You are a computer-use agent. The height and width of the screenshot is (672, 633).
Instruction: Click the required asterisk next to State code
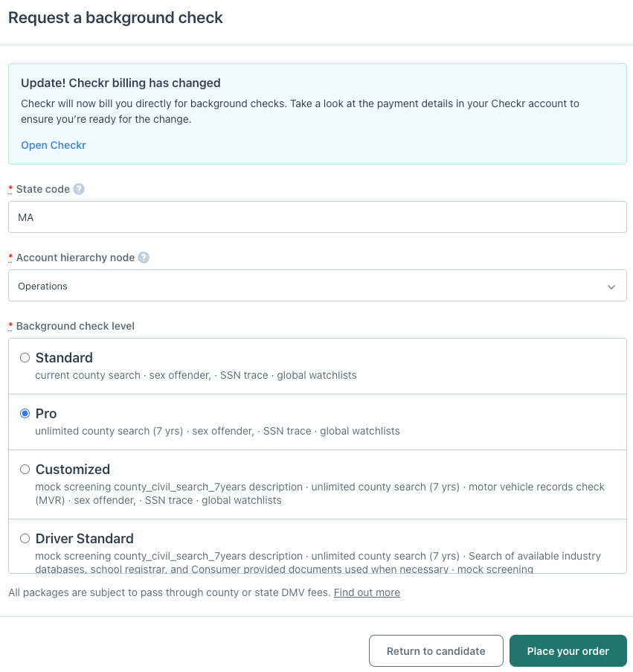pos(10,189)
